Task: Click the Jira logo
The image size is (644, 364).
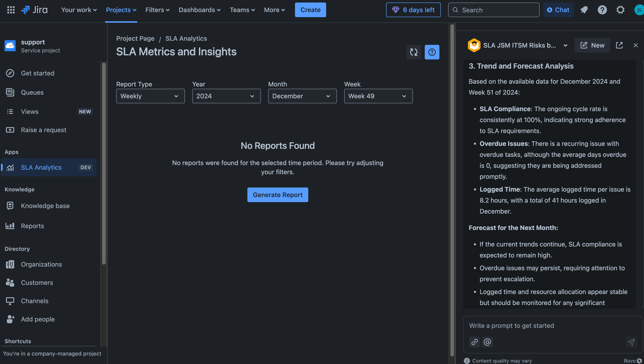Action: click(x=34, y=10)
